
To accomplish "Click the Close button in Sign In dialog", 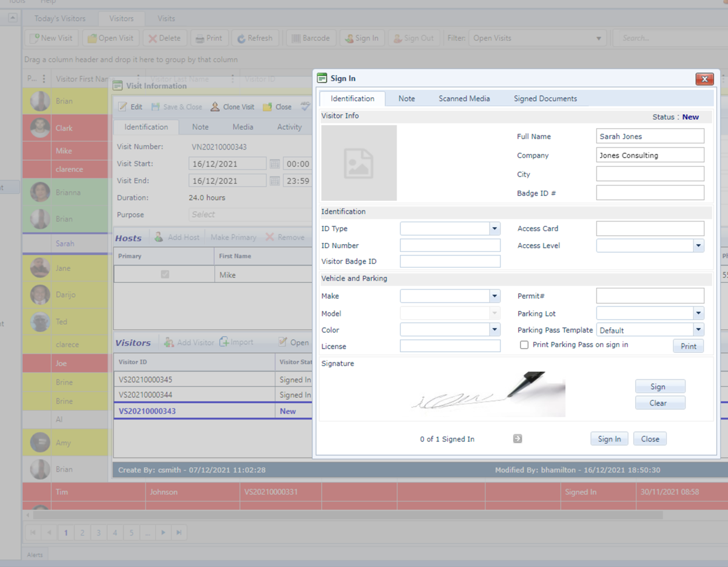I will [x=650, y=439].
